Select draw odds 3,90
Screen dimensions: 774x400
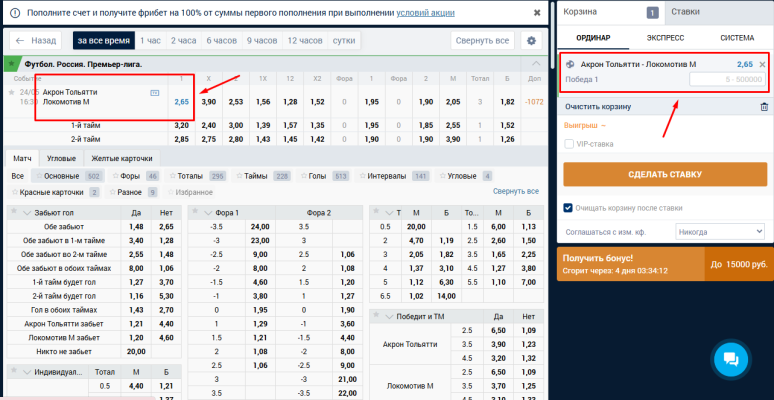[x=209, y=102]
